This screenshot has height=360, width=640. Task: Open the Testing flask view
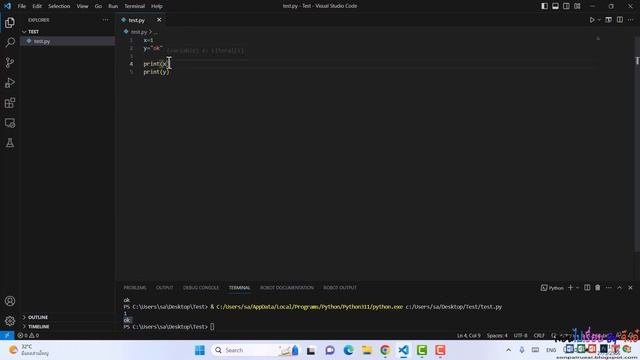[10, 143]
